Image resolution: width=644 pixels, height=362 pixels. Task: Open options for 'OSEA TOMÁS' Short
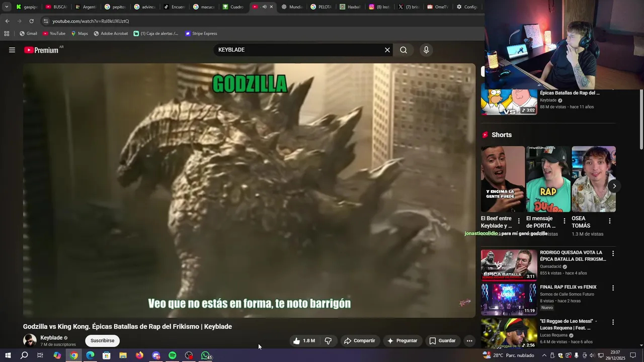pos(610,221)
